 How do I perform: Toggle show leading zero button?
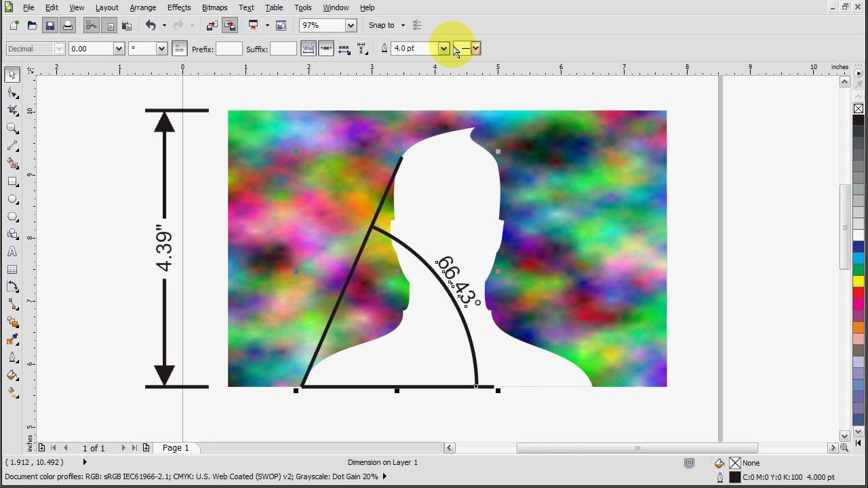[x=309, y=48]
